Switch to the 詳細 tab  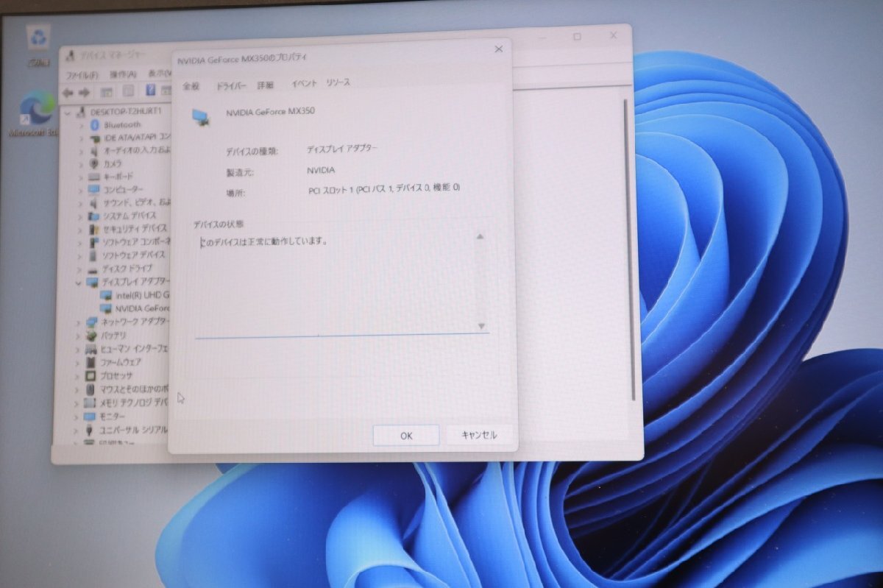point(265,85)
